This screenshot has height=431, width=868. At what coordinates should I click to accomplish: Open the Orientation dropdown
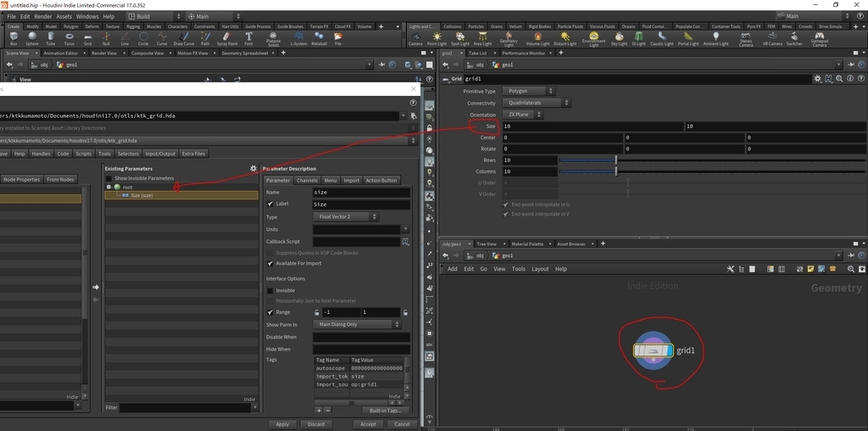(522, 115)
